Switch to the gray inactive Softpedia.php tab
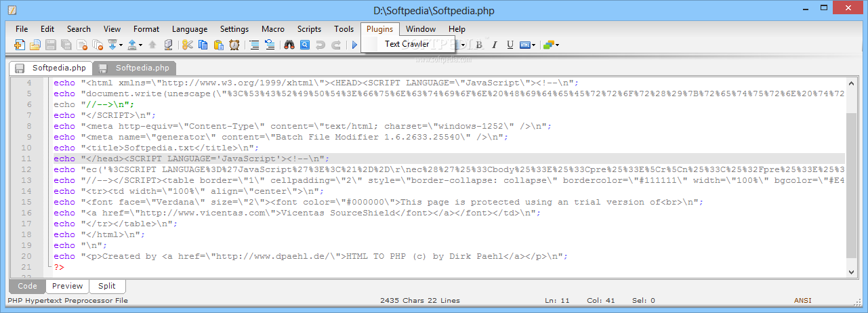Viewport: 868px width, 313px height. 134,68
